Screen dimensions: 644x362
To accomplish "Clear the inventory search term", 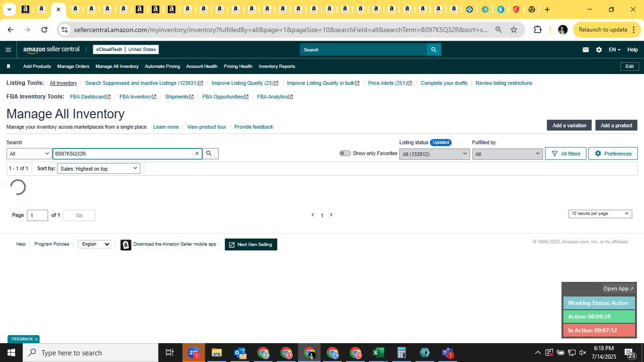I will pyautogui.click(x=197, y=154).
